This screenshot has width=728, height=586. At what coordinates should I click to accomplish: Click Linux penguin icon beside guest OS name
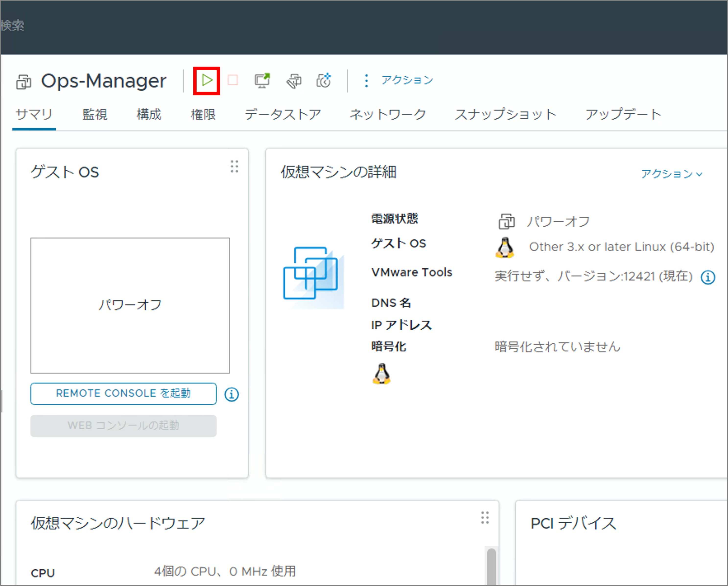[505, 247]
